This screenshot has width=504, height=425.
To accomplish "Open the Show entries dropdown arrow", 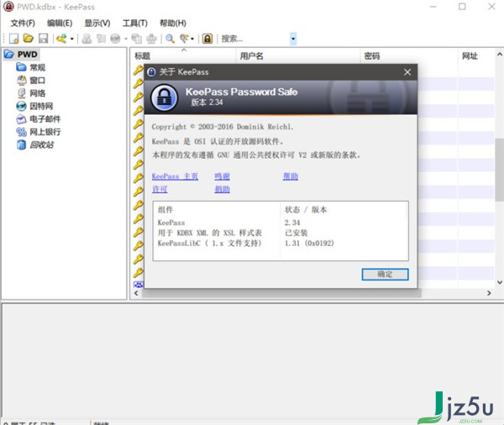I will [192, 39].
